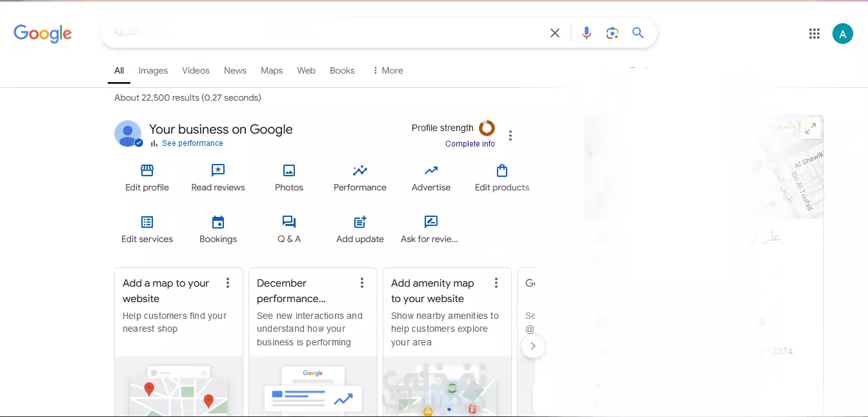This screenshot has height=417, width=868.
Task: Click Add update post icon
Action: coord(360,222)
